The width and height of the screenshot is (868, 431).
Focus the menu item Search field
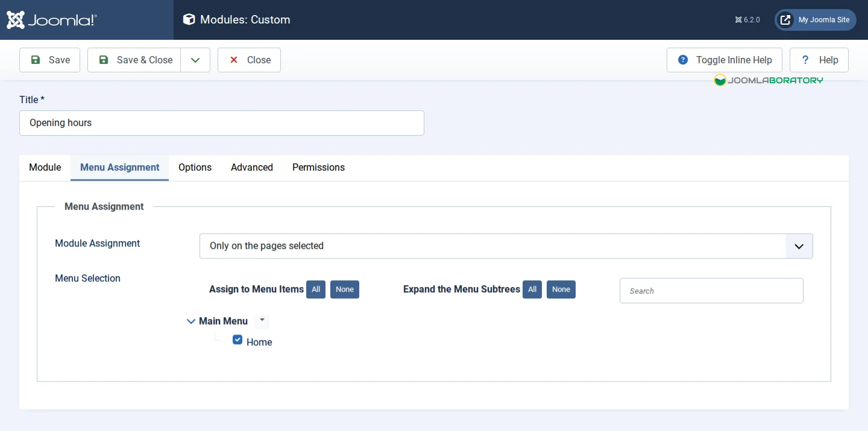(x=711, y=291)
